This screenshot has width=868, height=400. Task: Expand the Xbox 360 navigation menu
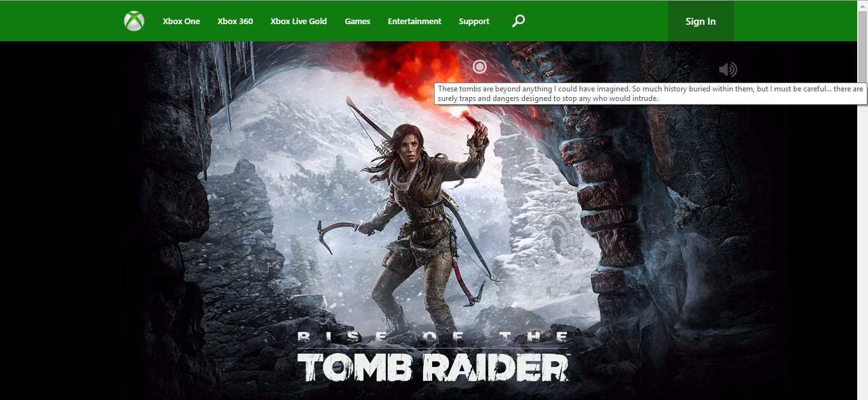235,22
